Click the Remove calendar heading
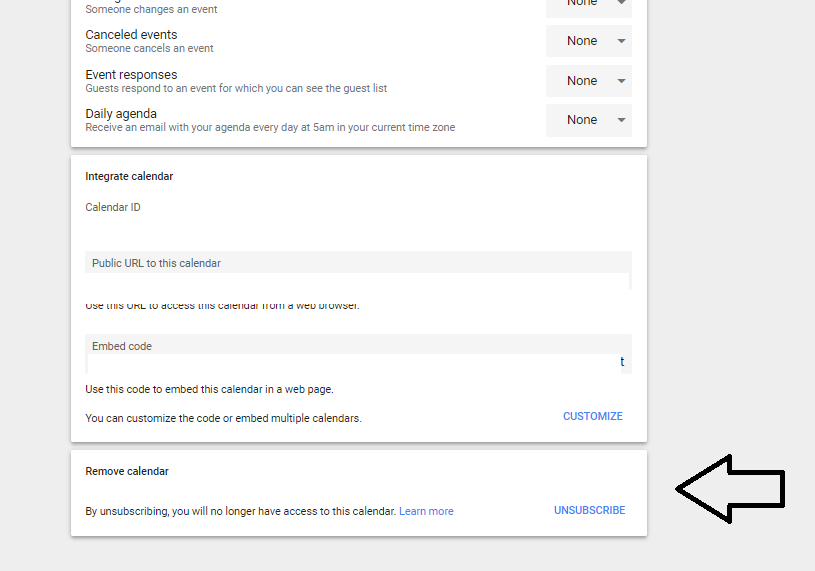 point(127,471)
